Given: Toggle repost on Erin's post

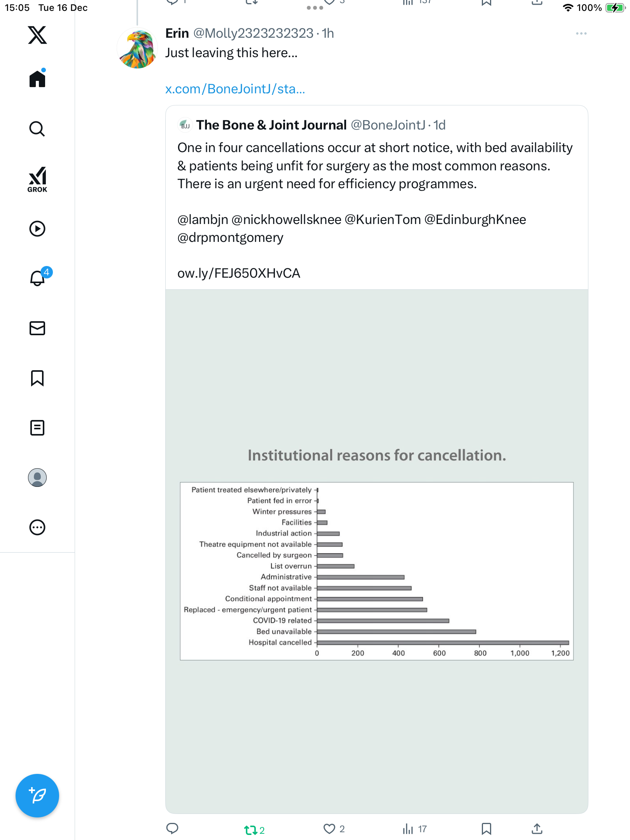Looking at the screenshot, I should point(250,830).
